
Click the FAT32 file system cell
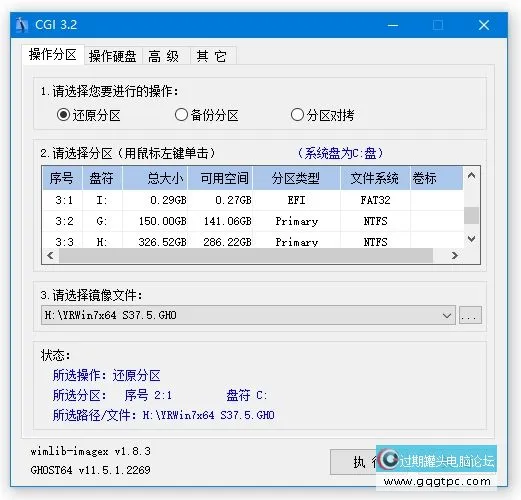[375, 200]
